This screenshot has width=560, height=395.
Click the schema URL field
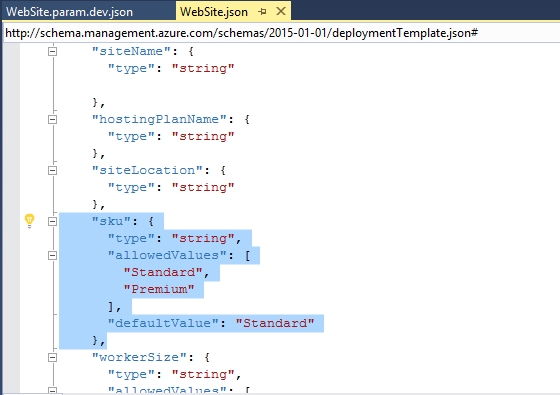pyautogui.click(x=281, y=33)
